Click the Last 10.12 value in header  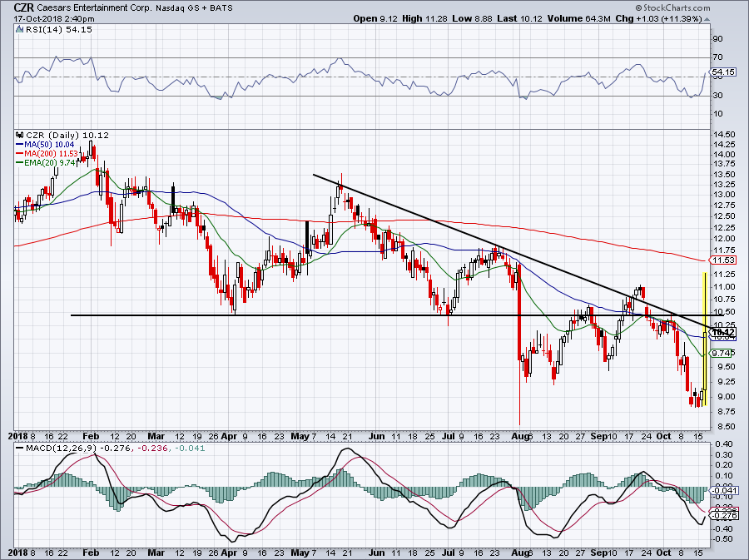tap(519, 18)
